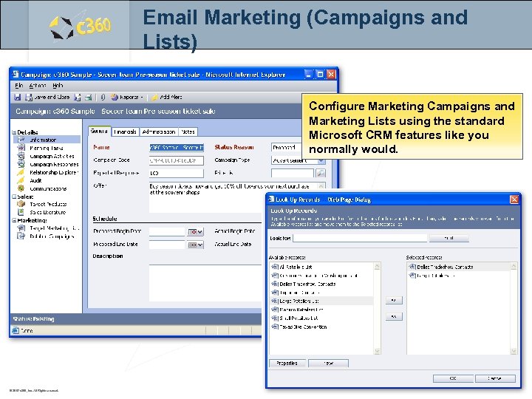This screenshot has height=399, width=532.
Task: Click the << remove from selected records button
Action: click(x=394, y=316)
